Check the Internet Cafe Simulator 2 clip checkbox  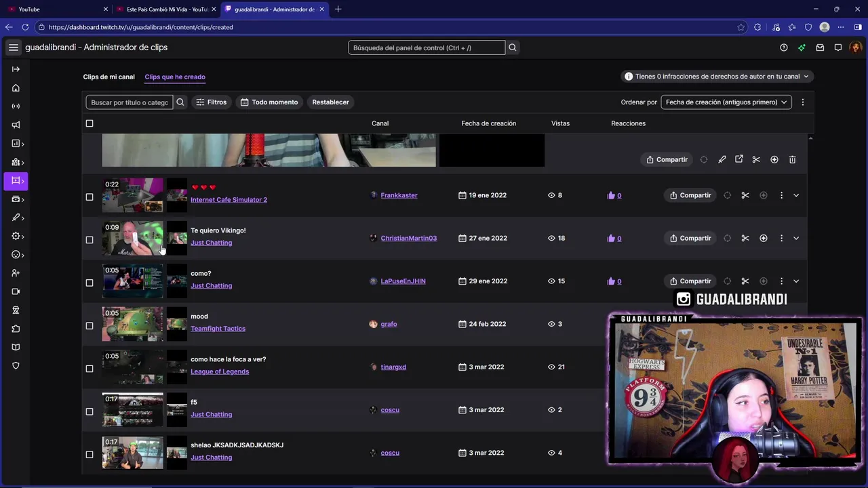point(90,197)
